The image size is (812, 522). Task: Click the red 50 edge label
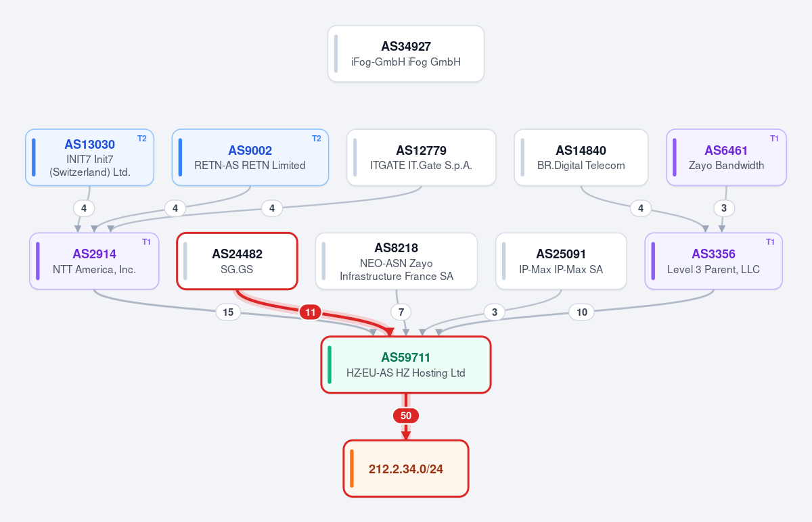pyautogui.click(x=406, y=416)
